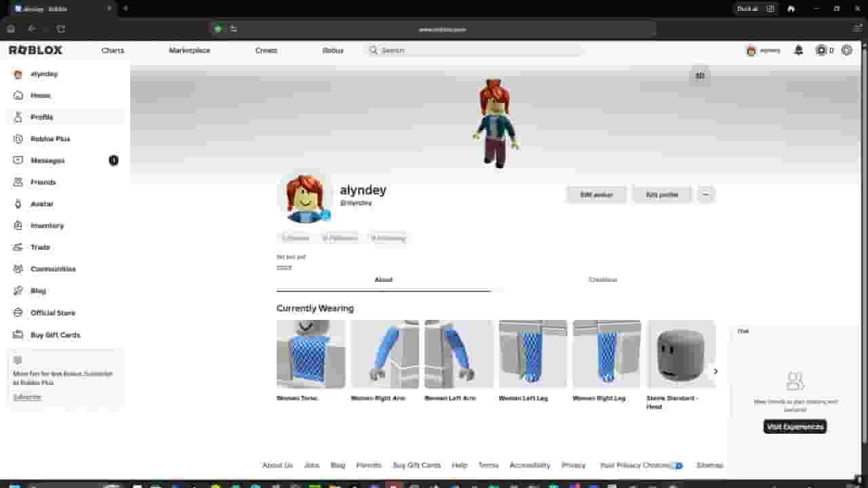Open Charts in the top navigation

[x=113, y=50]
